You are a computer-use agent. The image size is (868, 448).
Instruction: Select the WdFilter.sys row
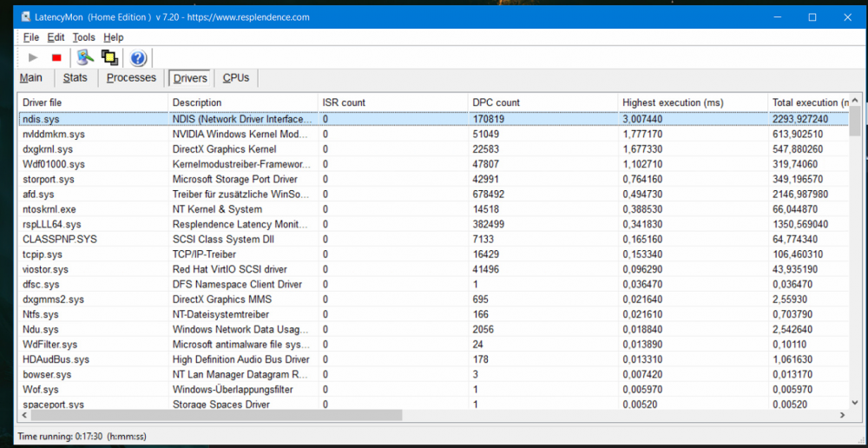(433, 345)
